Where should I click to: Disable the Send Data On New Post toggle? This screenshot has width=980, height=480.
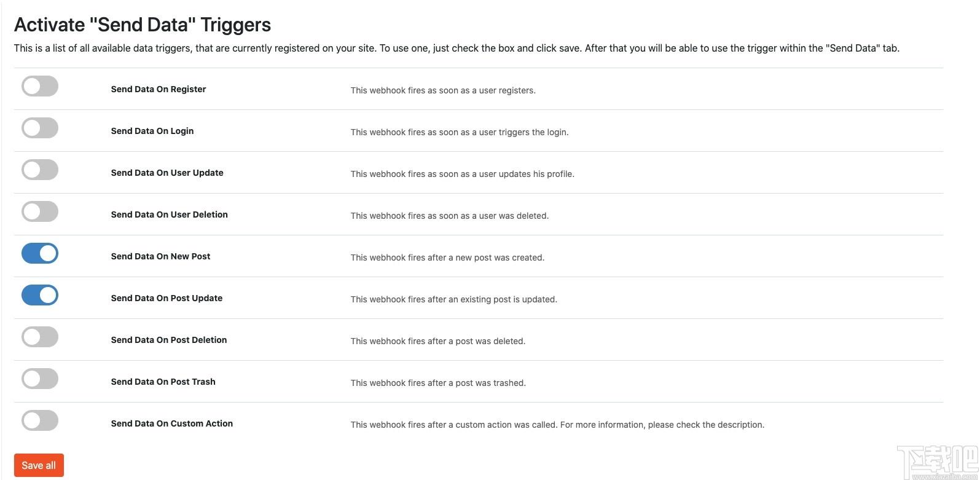pyautogui.click(x=40, y=253)
